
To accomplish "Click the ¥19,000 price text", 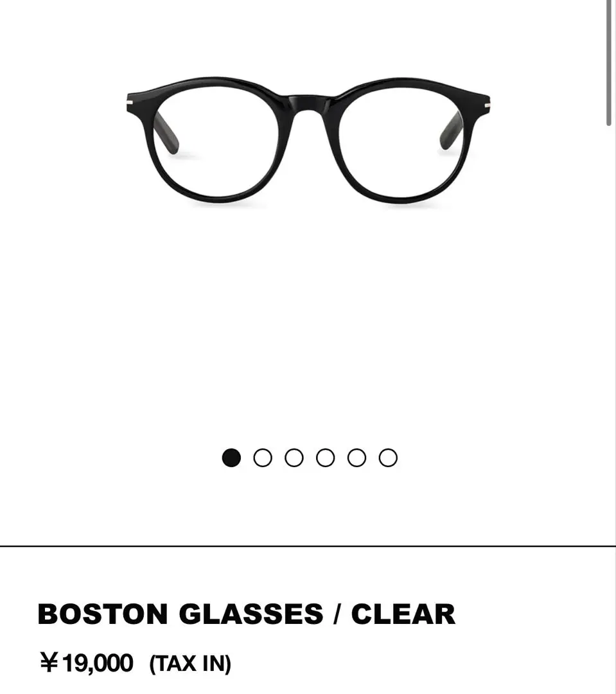I will pos(87,663).
